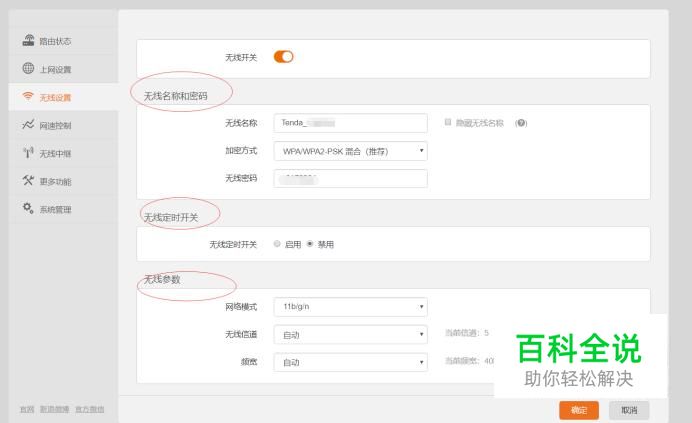Click the 网络模式 field label
The image size is (692, 423).
(241, 307)
